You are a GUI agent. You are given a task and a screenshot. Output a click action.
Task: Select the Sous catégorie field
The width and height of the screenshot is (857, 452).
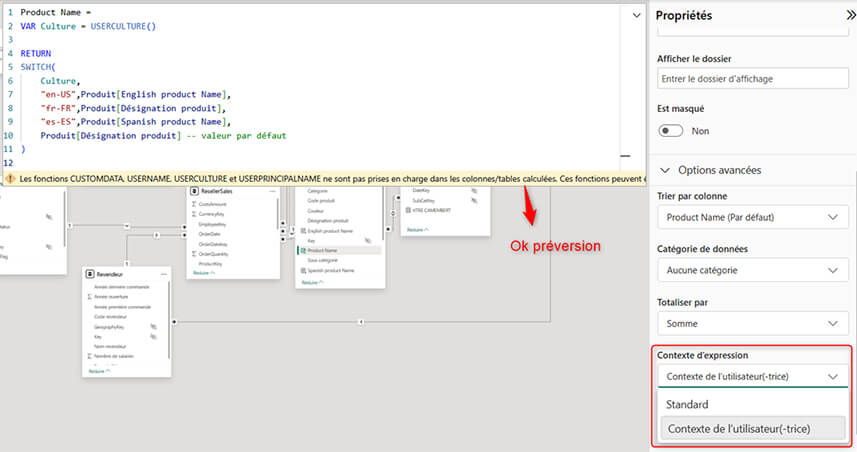tap(322, 261)
